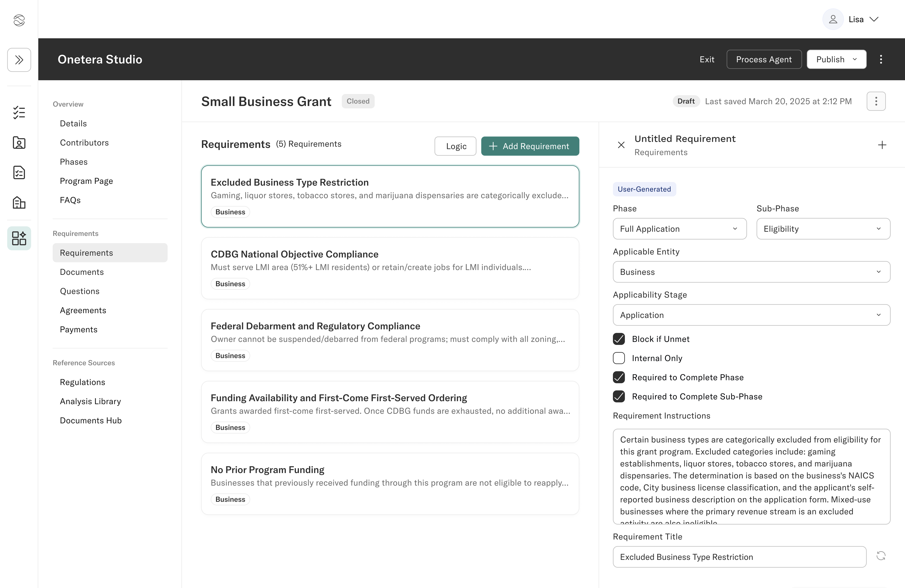Uncheck Block if Unmet checkbox
This screenshot has height=588, width=905.
[x=619, y=339]
